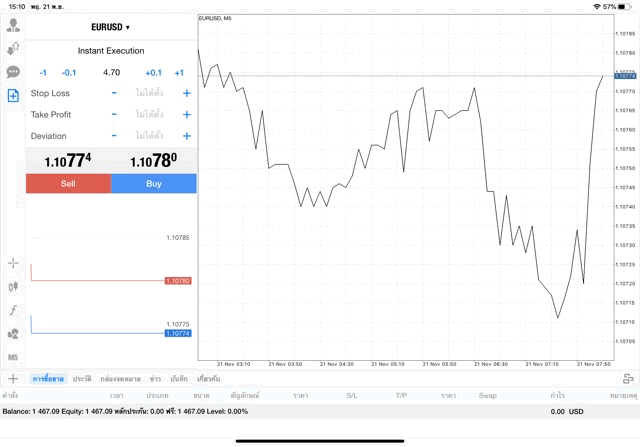Screen dimensions: 640x447
Task: Decrease volume by -1
Action: tap(43, 72)
